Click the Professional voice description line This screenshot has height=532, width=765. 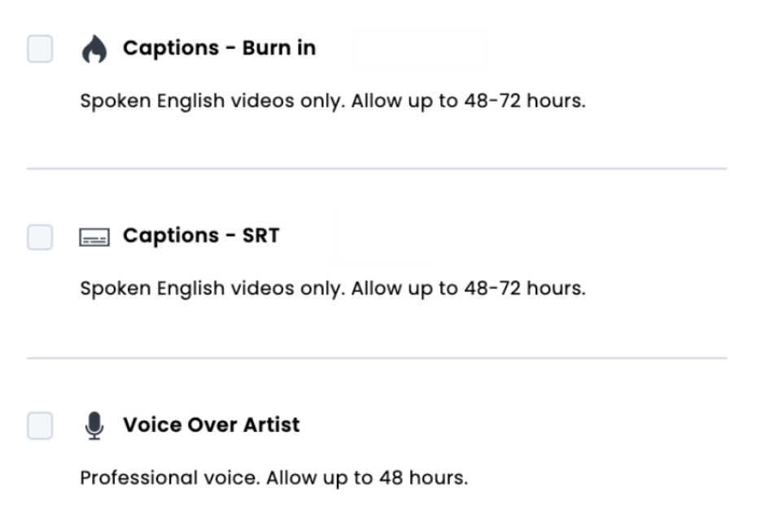point(273,478)
